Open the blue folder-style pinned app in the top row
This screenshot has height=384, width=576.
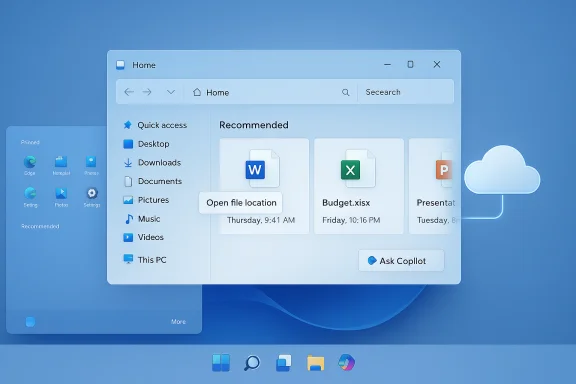point(61,162)
